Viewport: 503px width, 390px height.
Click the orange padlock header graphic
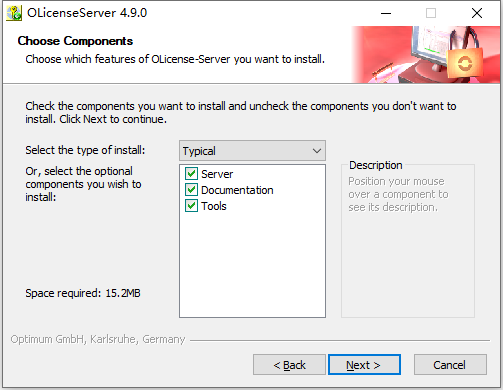coord(465,63)
